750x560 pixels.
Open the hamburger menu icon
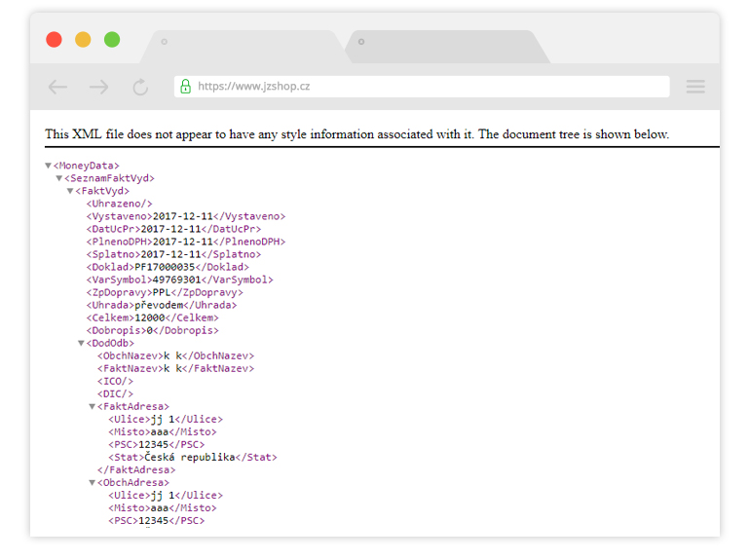point(695,87)
